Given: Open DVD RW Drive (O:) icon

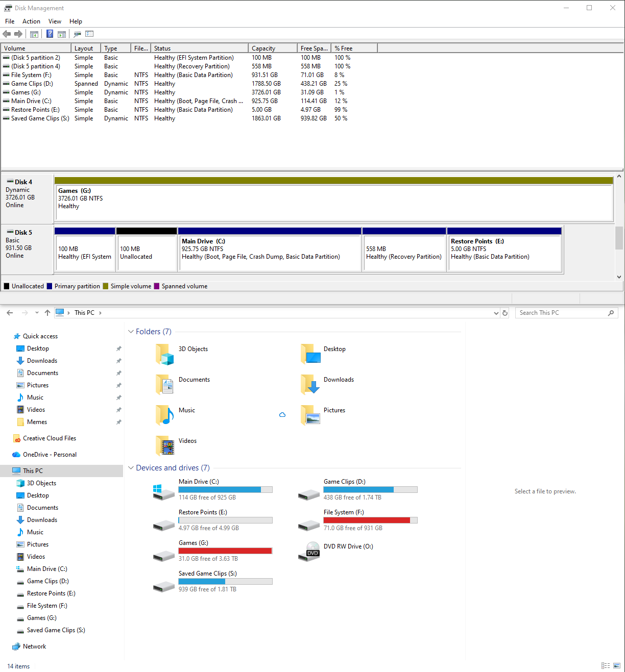Looking at the screenshot, I should [309, 552].
